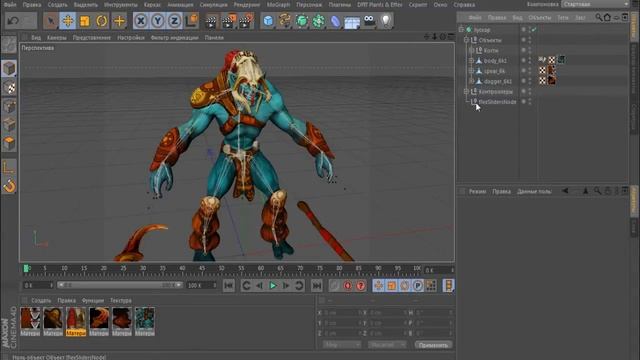Open the Стартовая layout dropdown
This screenshot has height=360, width=640.
pos(595,4)
